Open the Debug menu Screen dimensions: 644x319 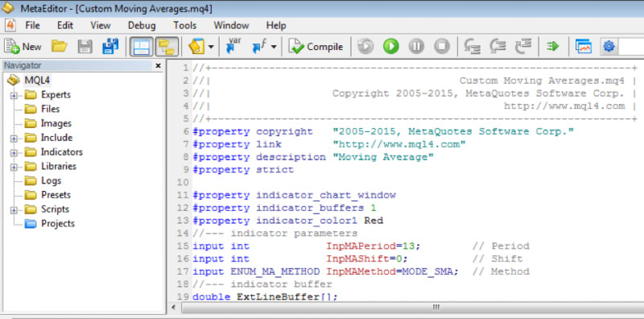142,26
